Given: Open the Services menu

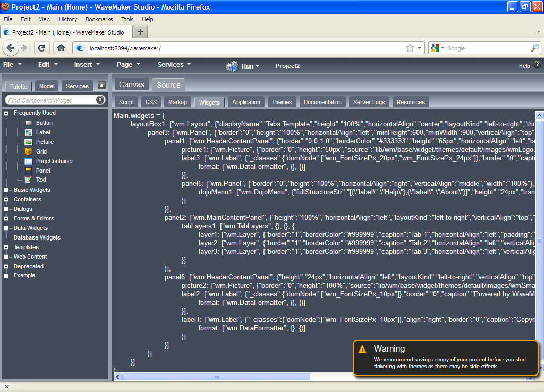Looking at the screenshot, I should click(174, 64).
